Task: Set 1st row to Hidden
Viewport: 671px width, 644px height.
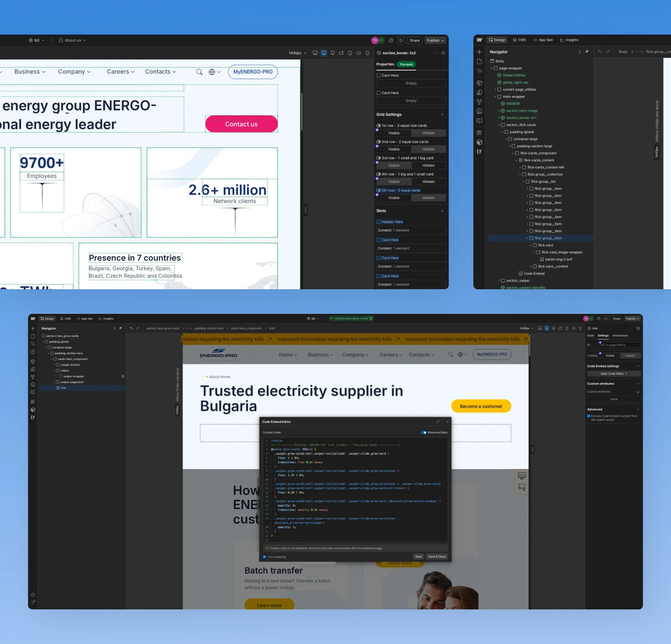Action: click(428, 133)
